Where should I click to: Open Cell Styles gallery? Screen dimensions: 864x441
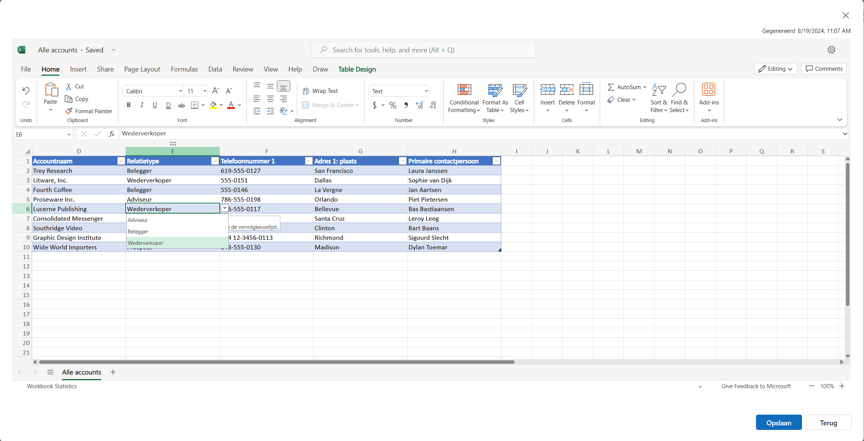(x=519, y=98)
